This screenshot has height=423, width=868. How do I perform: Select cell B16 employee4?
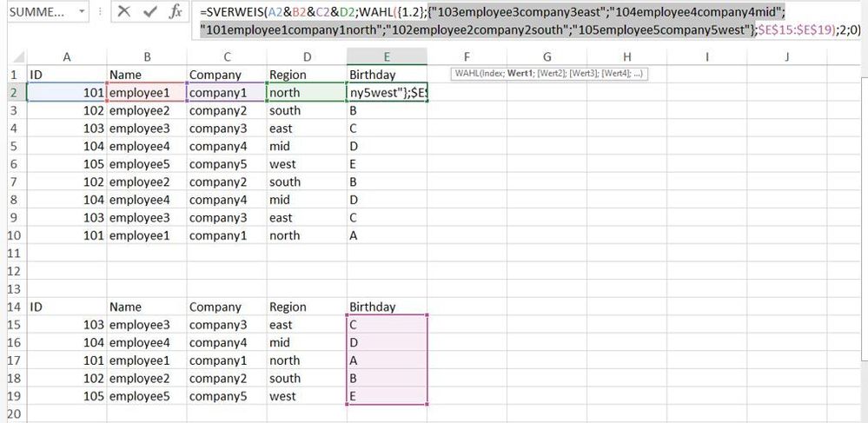[x=147, y=343]
